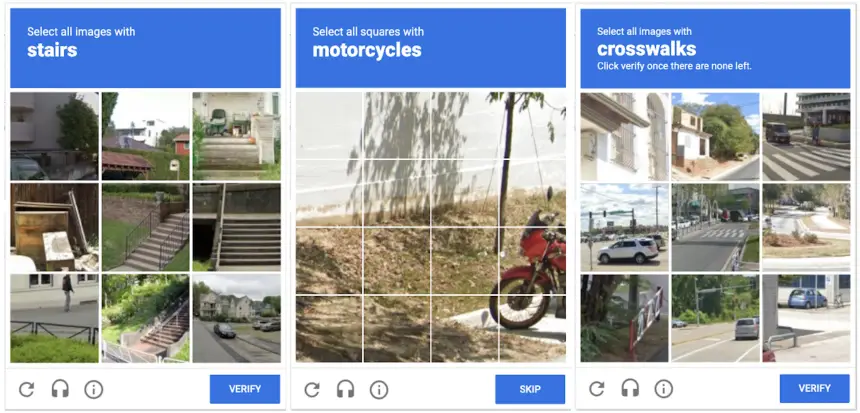Get audio version of motorcycles challenge

(x=346, y=389)
